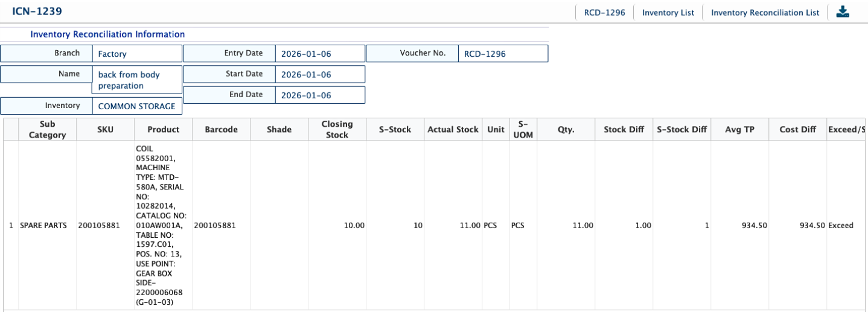
Task: Open the Inventory List page
Action: point(668,13)
